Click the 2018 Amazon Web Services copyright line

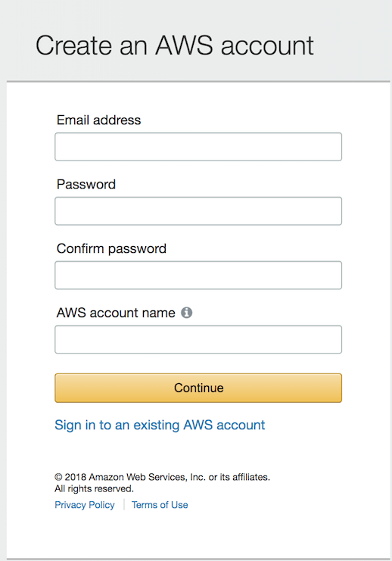click(x=163, y=477)
